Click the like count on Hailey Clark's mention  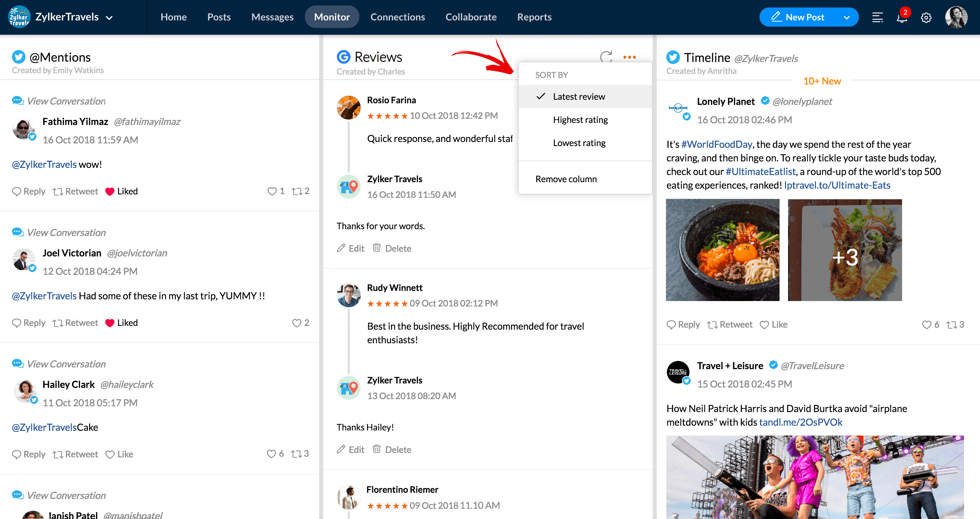(x=275, y=454)
